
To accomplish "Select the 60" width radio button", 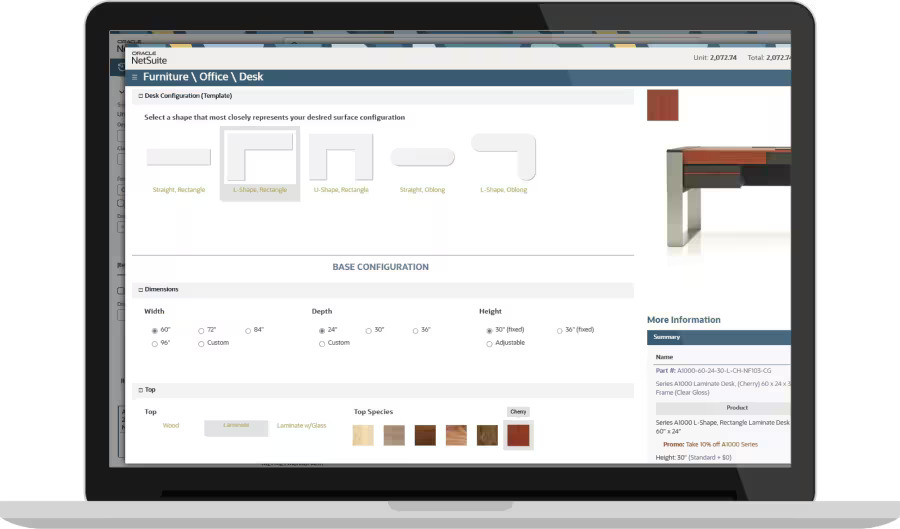I will [x=154, y=330].
